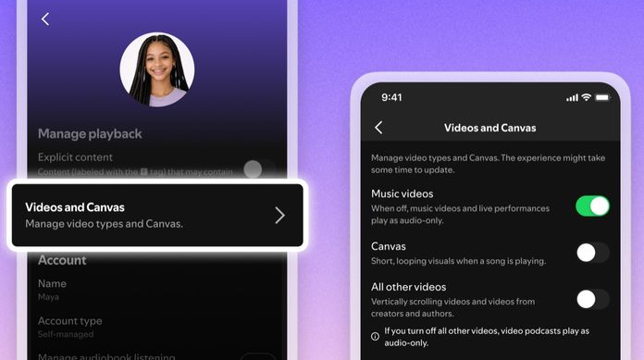Tap the cellular signal bars icon
Screen dimensions: 644x360
coord(572,98)
